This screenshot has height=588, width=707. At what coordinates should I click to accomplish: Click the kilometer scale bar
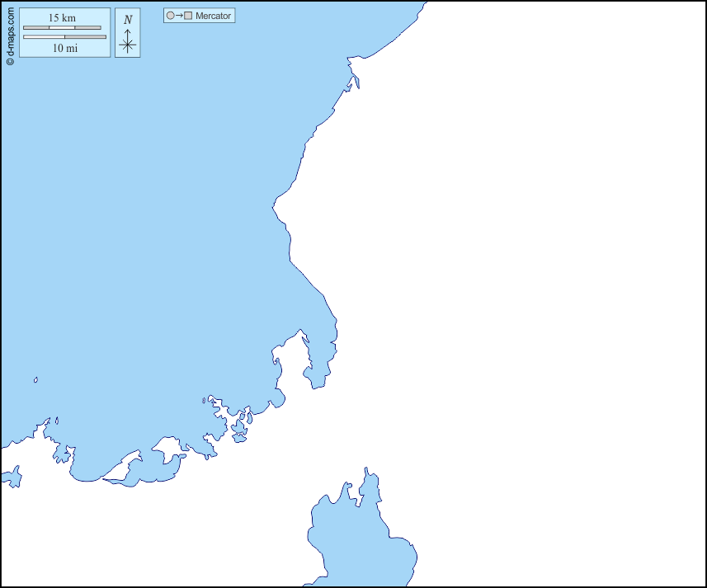(62, 28)
